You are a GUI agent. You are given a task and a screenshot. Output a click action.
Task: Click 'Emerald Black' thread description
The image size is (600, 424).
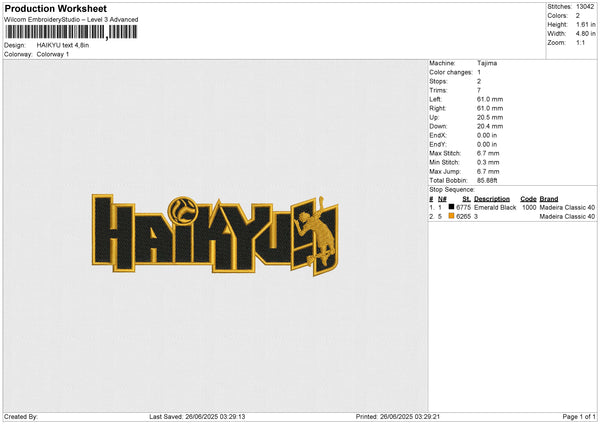click(495, 207)
